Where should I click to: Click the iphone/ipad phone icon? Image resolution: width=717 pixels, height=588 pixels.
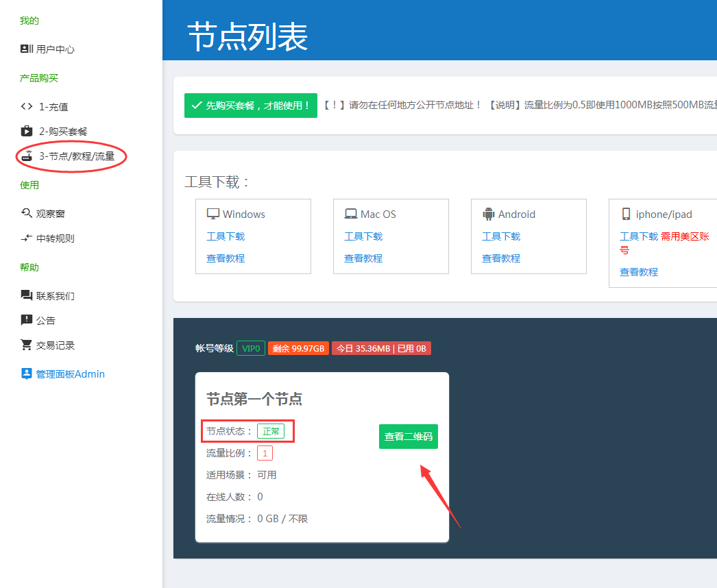[x=626, y=214]
